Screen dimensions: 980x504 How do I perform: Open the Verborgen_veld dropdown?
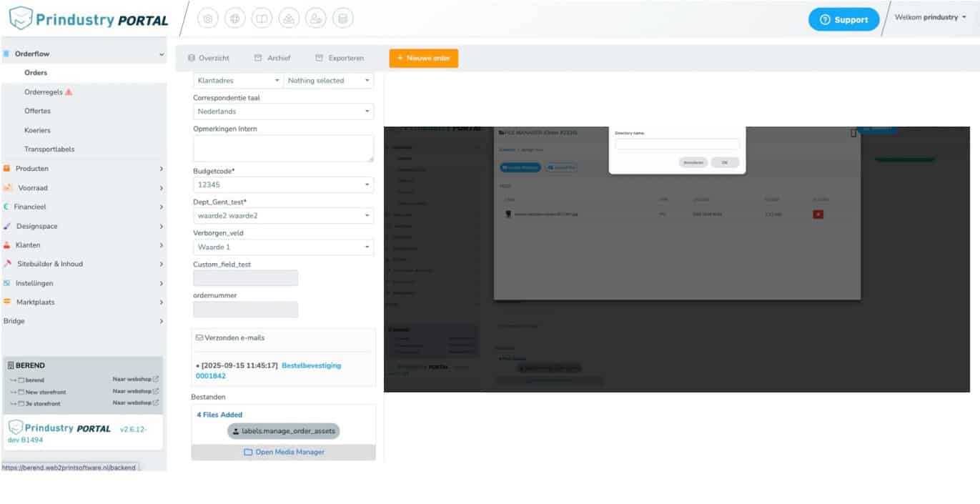click(x=284, y=247)
